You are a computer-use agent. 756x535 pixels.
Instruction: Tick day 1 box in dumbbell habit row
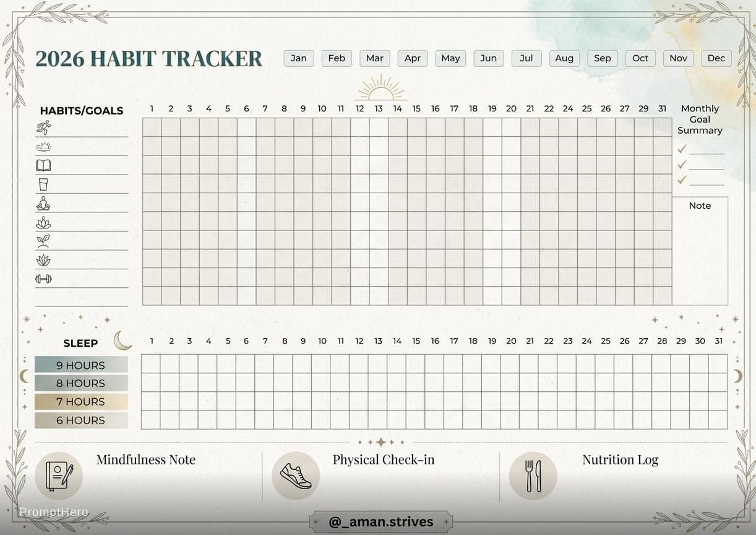[x=152, y=277]
